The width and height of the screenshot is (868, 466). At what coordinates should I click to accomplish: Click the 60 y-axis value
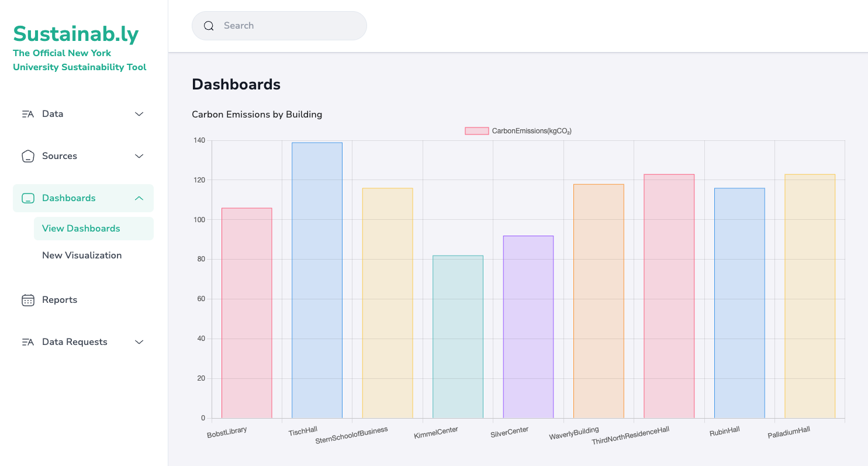point(201,299)
